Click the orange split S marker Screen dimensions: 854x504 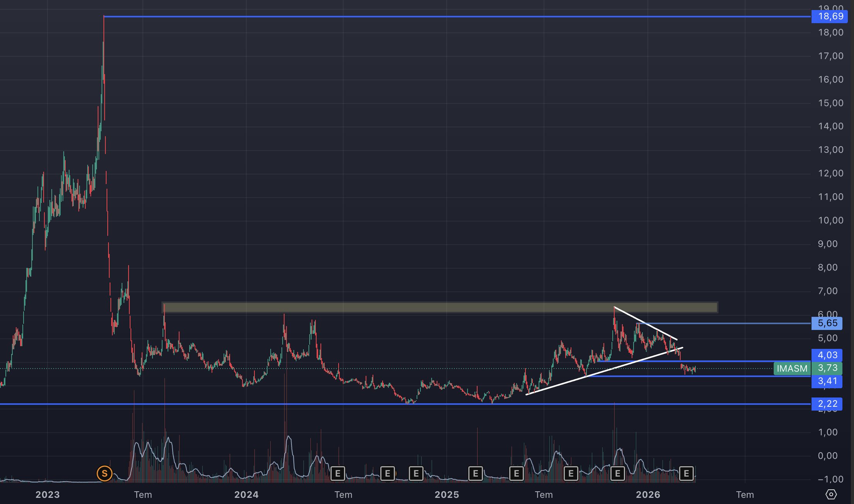(104, 473)
